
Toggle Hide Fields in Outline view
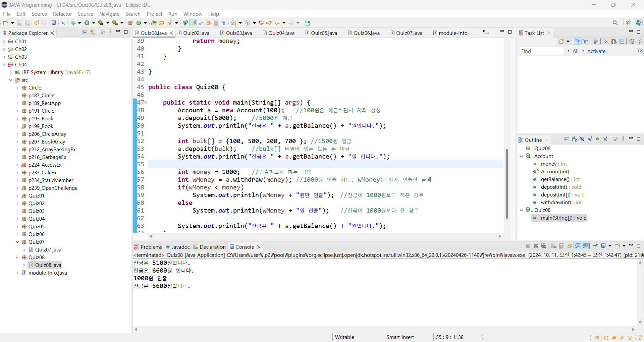582,139
